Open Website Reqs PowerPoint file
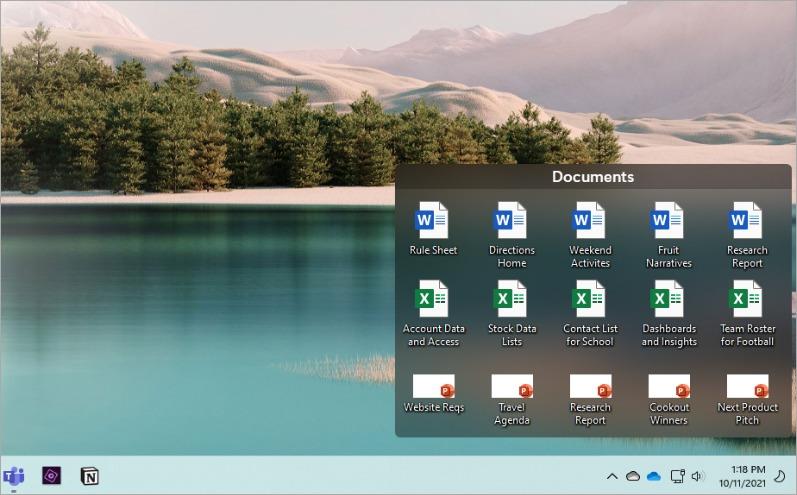797x495 pixels. click(433, 393)
